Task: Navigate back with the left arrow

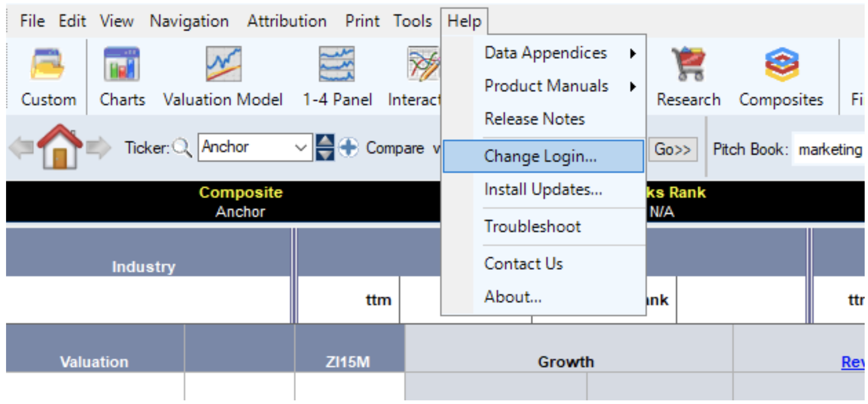Action: click(x=21, y=148)
